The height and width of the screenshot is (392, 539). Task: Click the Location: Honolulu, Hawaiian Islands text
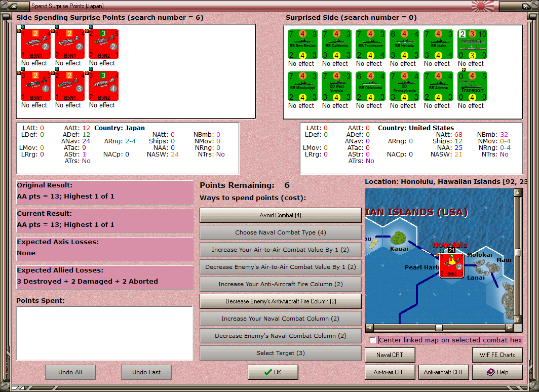click(x=445, y=182)
